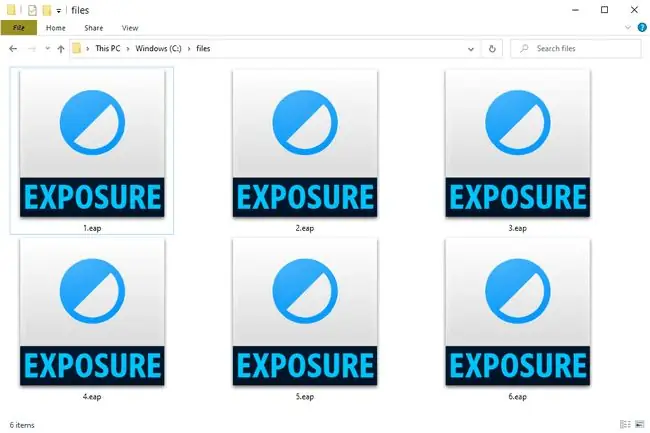Click the folder icon in the address bar
Viewport: 650px width, 433px height.
[x=76, y=48]
